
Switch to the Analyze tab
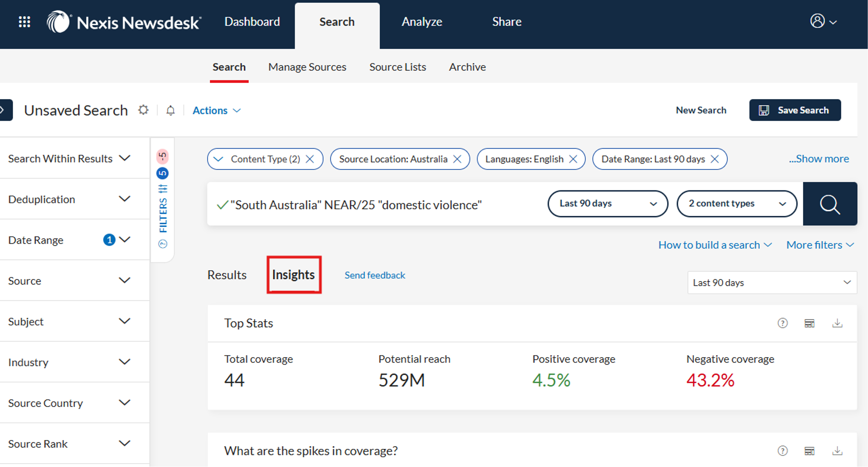click(422, 22)
